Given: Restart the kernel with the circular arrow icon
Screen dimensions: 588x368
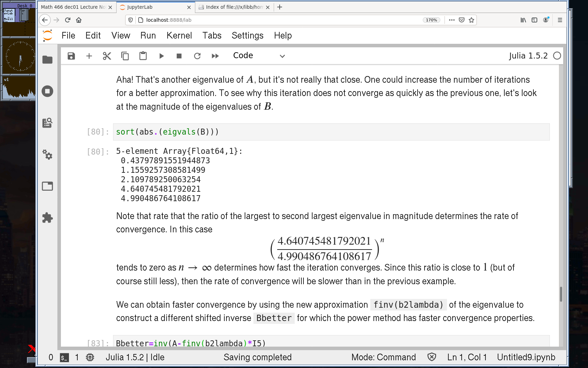Looking at the screenshot, I should 197,56.
